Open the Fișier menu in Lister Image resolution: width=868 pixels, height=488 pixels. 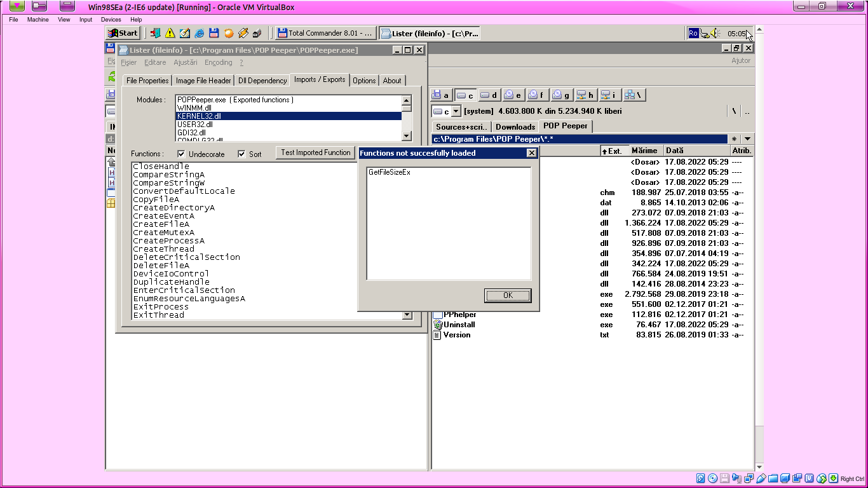tap(128, 62)
